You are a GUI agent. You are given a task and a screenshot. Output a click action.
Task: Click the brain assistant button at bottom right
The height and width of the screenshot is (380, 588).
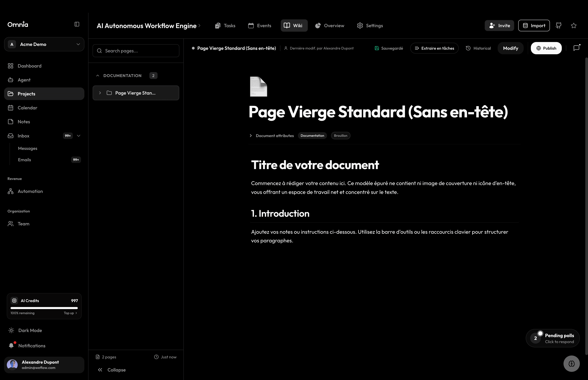tap(571, 364)
